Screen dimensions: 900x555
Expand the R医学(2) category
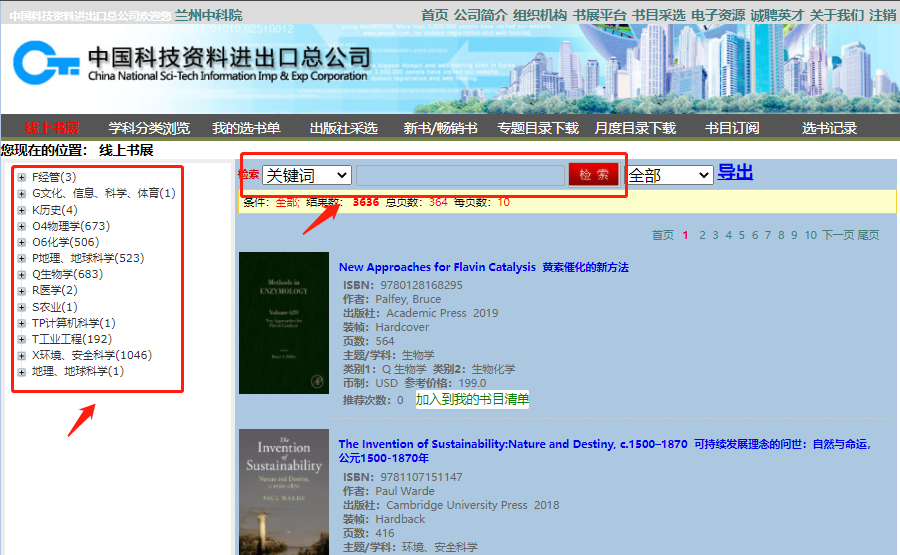pyautogui.click(x=22, y=290)
